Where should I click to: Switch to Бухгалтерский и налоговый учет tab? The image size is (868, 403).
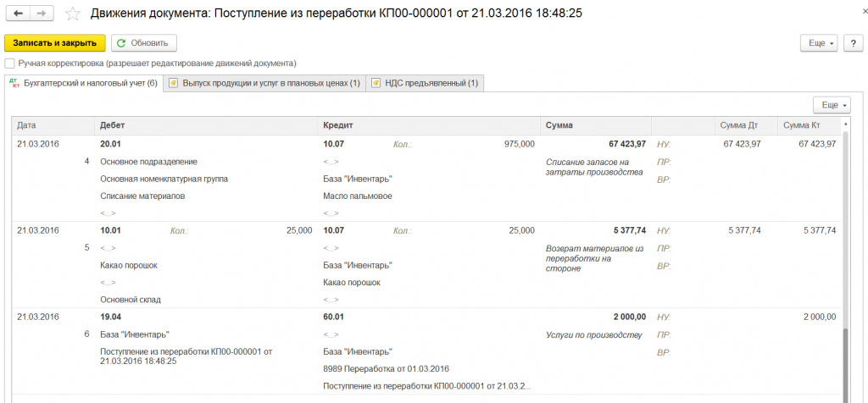coord(83,83)
